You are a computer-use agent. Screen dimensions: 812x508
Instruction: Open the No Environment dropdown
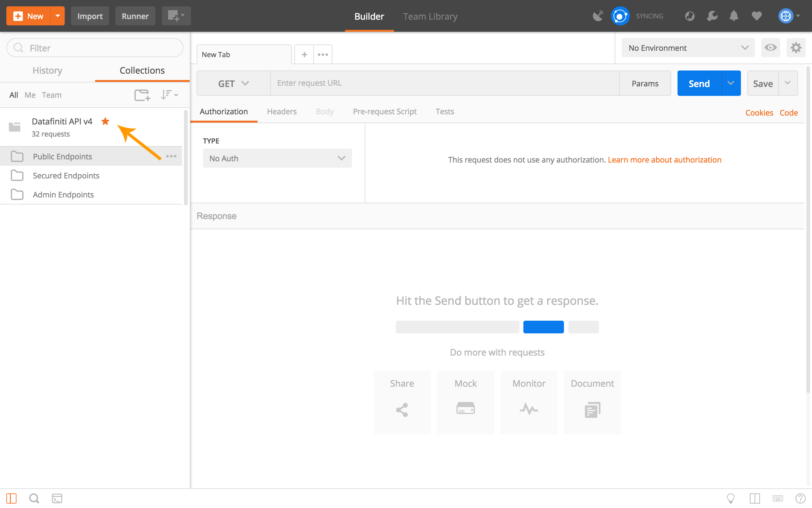point(688,48)
